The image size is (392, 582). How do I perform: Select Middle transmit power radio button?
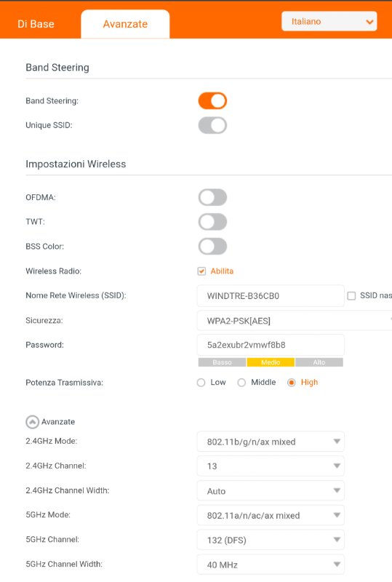click(241, 383)
